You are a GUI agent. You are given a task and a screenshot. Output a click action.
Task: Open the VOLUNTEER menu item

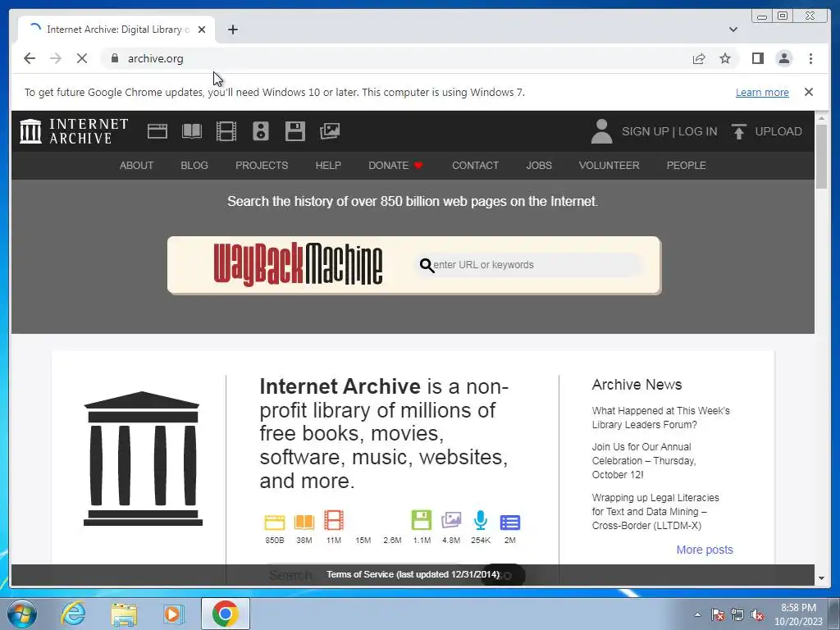[x=609, y=166]
